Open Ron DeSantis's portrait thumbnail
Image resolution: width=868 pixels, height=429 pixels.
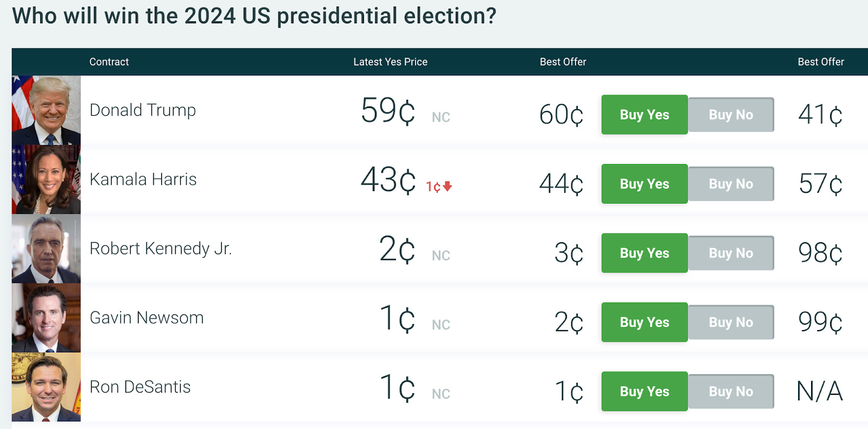pyautogui.click(x=46, y=387)
